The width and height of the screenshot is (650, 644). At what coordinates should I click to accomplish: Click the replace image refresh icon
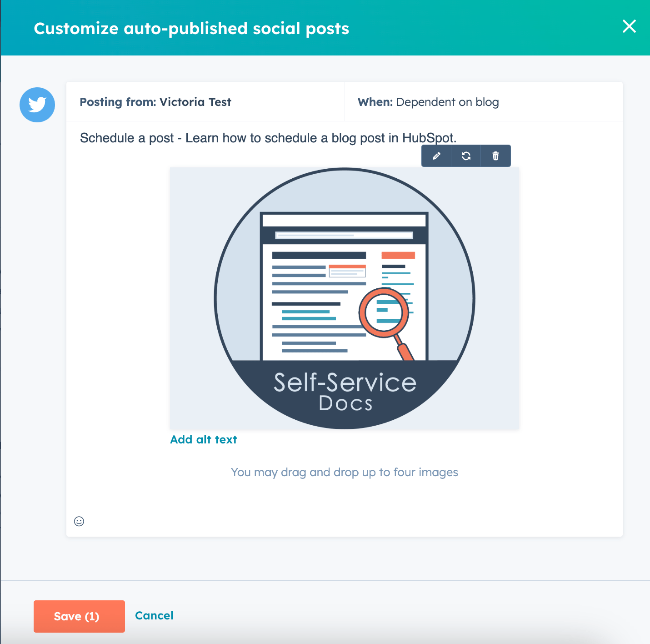(466, 156)
